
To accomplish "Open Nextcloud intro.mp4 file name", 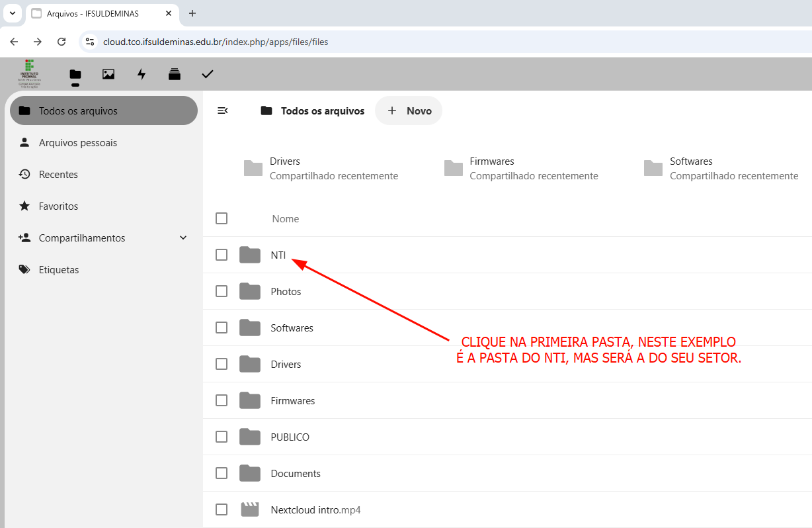I will [315, 509].
